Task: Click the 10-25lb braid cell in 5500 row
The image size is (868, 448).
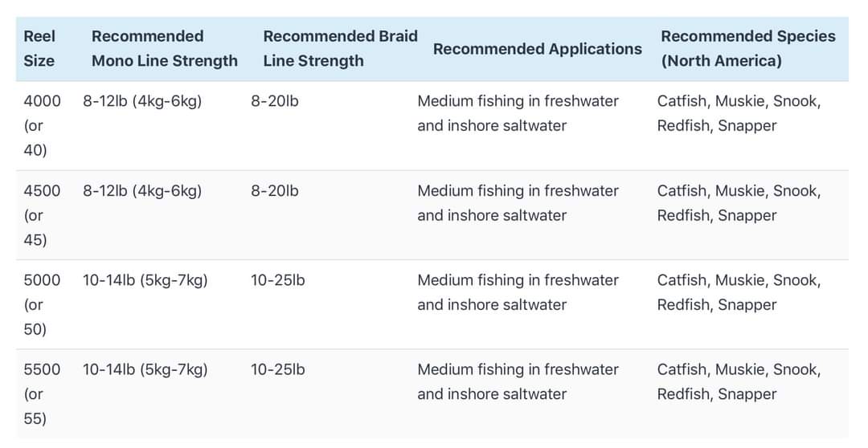Action: [278, 370]
